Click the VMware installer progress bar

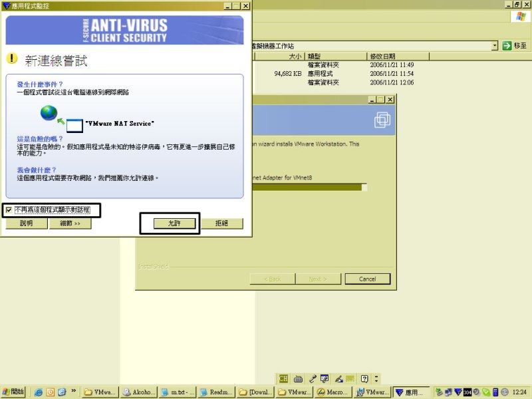click(x=310, y=188)
